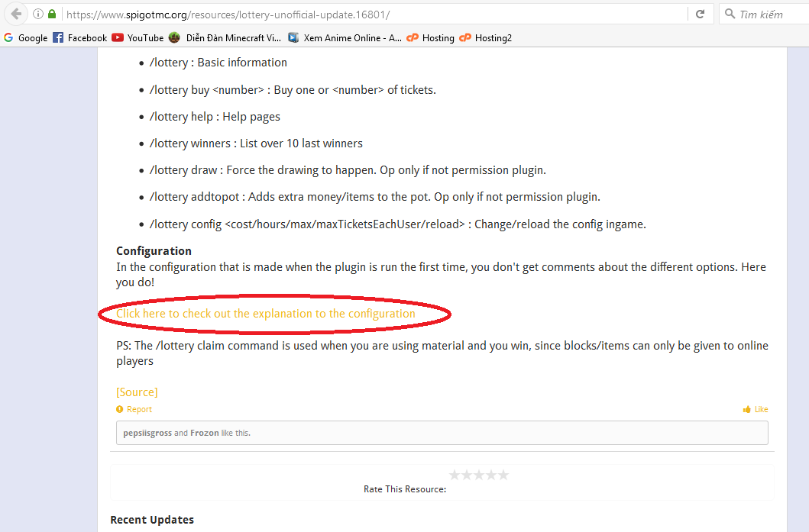This screenshot has width=809, height=532.
Task: Report this resource post
Action: tap(134, 409)
